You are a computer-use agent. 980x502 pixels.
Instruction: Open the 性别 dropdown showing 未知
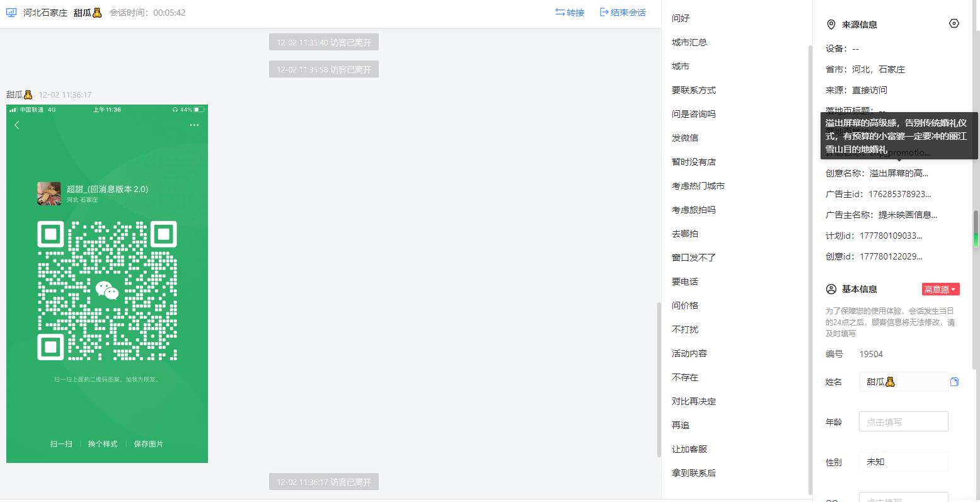(904, 462)
